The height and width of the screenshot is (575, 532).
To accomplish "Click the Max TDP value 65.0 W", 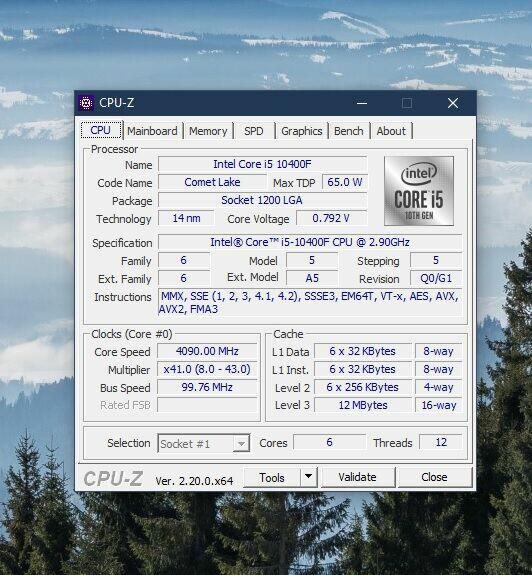I will pyautogui.click(x=345, y=182).
